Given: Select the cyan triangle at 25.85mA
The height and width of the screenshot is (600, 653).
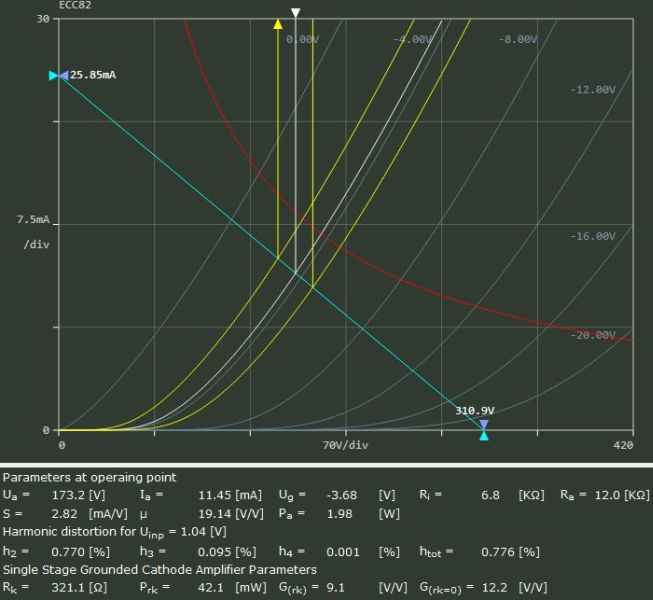Looking at the screenshot, I should point(54,76).
